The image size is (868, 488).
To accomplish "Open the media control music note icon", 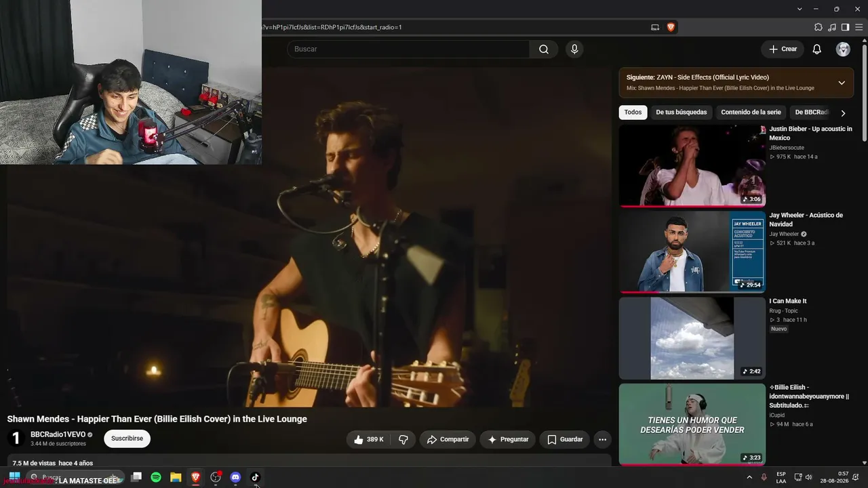I will point(832,27).
